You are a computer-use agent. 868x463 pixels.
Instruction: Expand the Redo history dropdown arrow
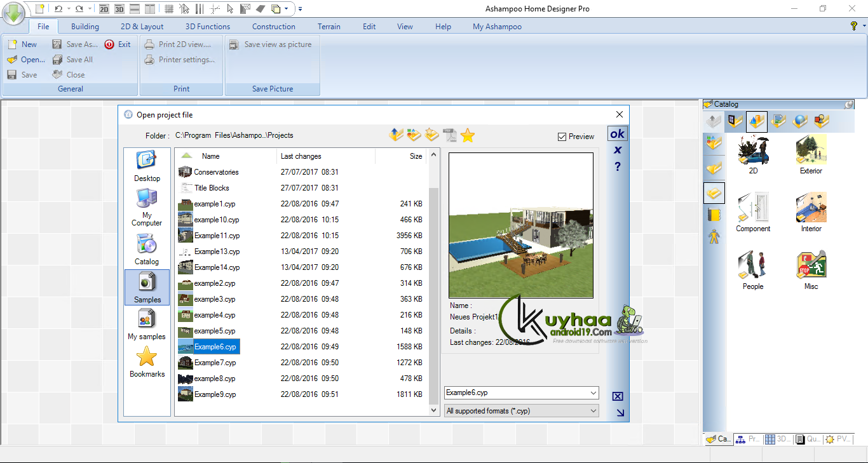pyautogui.click(x=90, y=9)
